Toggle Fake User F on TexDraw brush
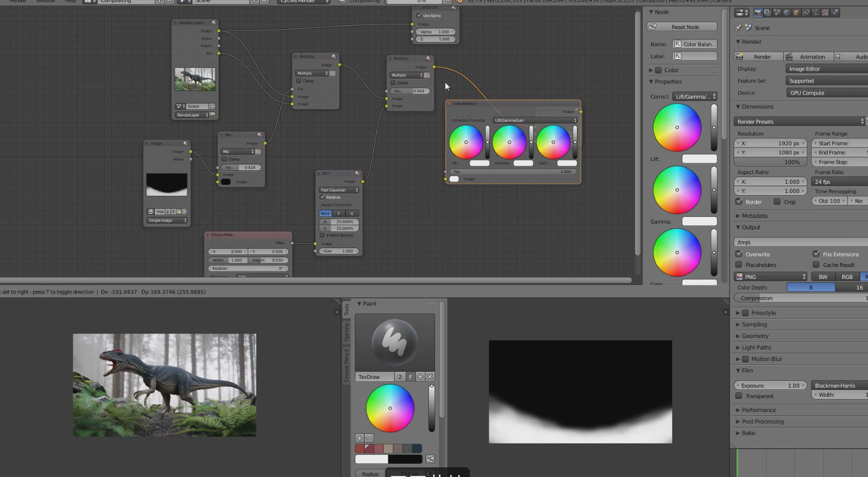 pos(410,377)
